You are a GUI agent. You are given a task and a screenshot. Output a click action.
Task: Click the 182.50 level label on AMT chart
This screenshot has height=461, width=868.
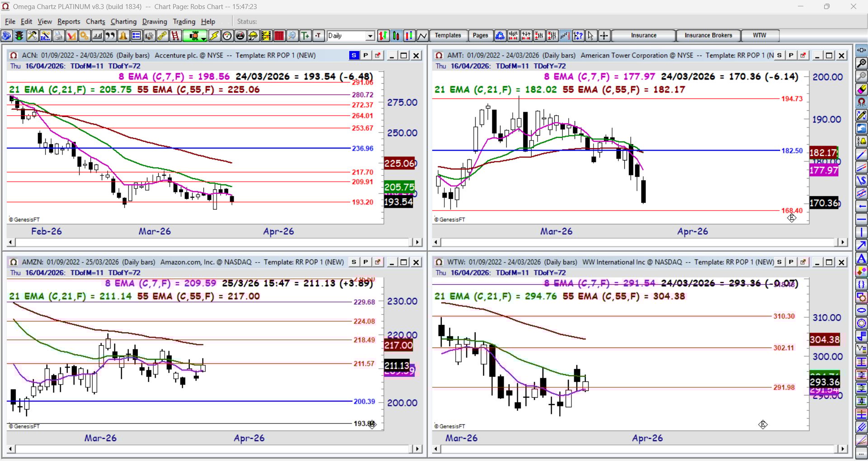[792, 151]
